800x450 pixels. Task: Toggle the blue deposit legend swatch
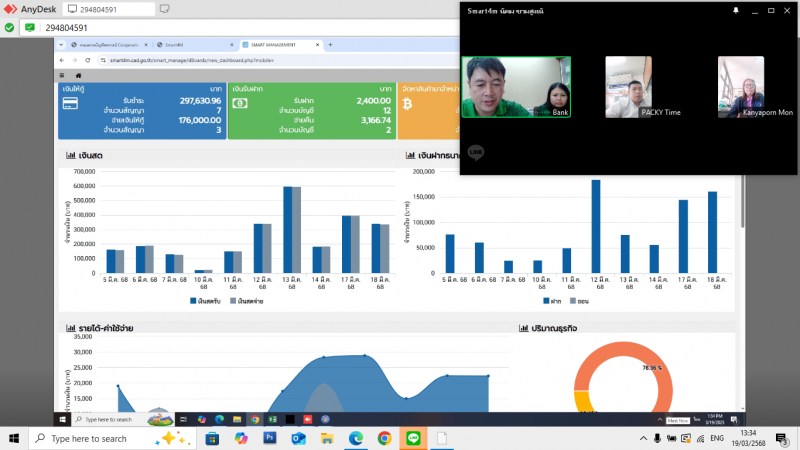(x=546, y=301)
